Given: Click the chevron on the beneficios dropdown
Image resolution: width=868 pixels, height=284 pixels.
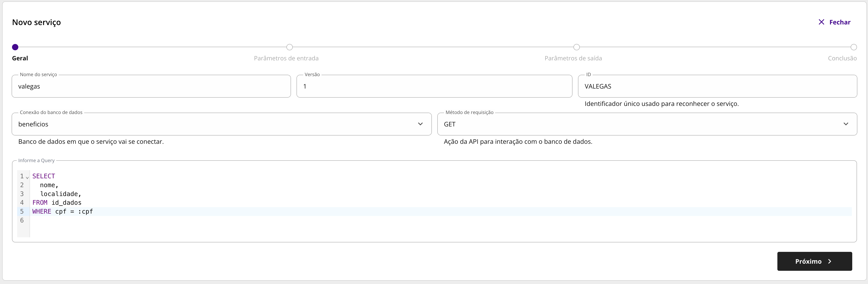Looking at the screenshot, I should [x=420, y=124].
